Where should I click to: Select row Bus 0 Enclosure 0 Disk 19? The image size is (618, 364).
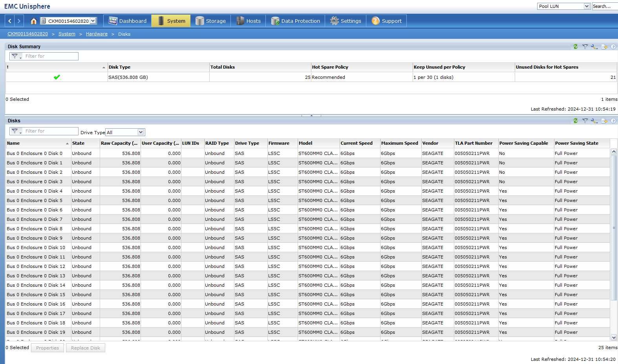point(308,332)
